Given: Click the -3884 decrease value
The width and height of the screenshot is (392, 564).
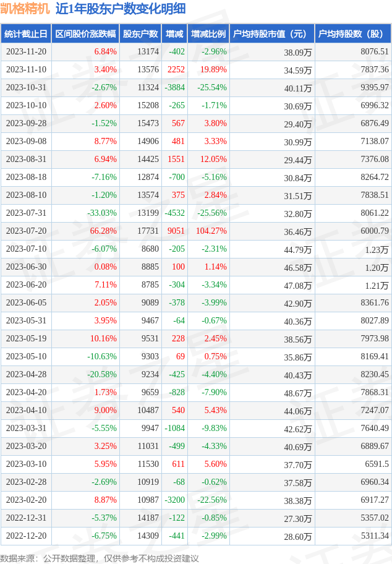Looking at the screenshot, I should [x=175, y=87].
